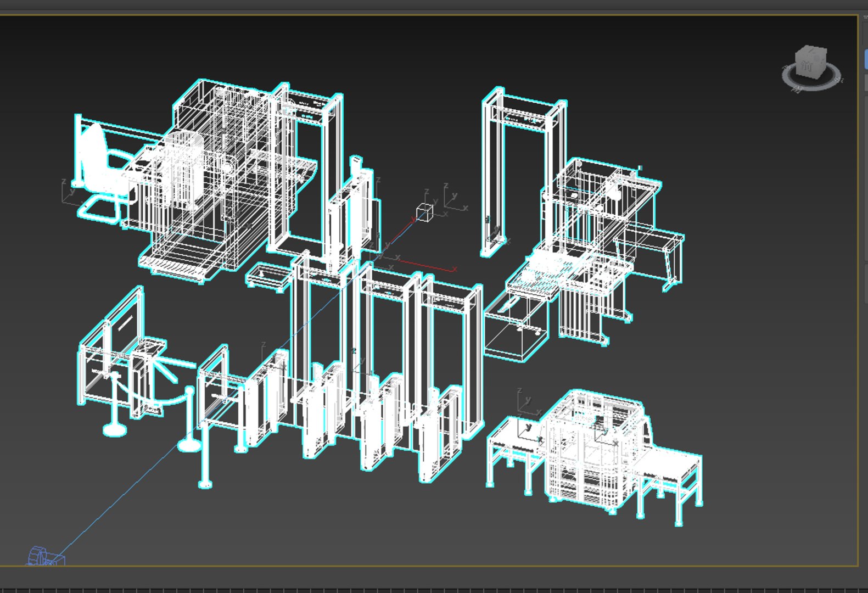868x593 pixels.
Task: Select the camera object at the blue line's end
Action: click(x=46, y=556)
